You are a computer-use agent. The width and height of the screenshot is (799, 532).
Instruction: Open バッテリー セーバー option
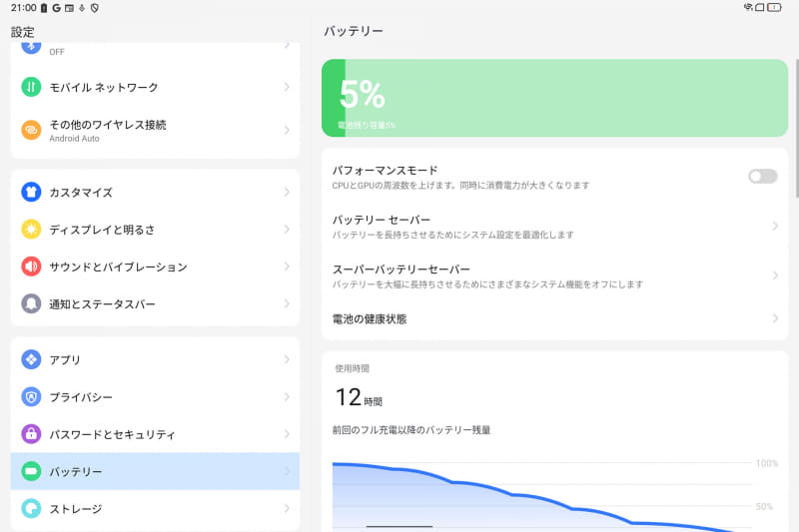[555, 226]
